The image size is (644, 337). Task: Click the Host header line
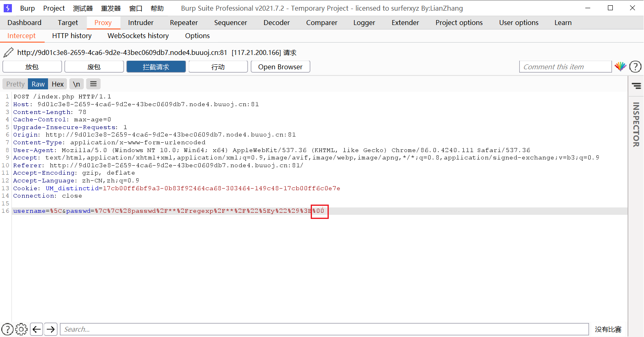click(x=136, y=105)
